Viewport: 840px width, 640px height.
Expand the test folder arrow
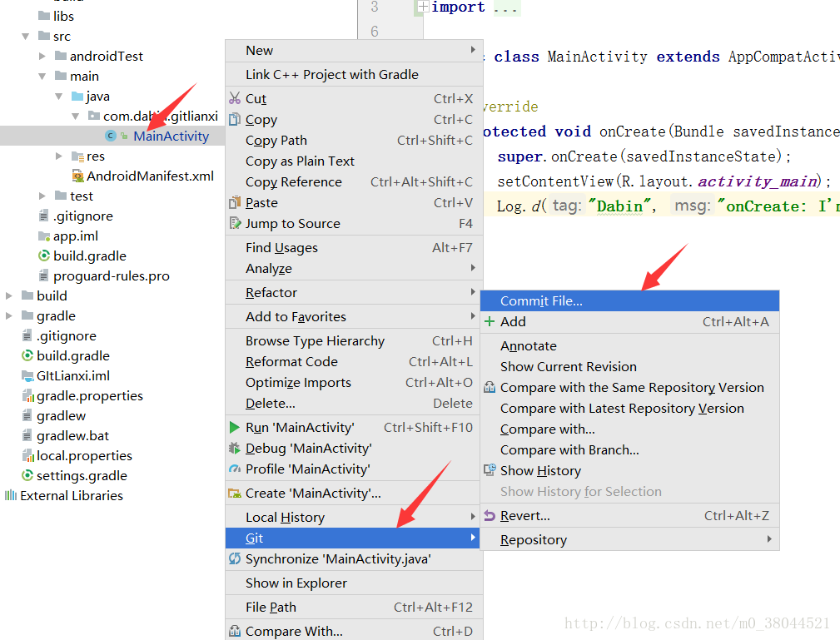42,196
